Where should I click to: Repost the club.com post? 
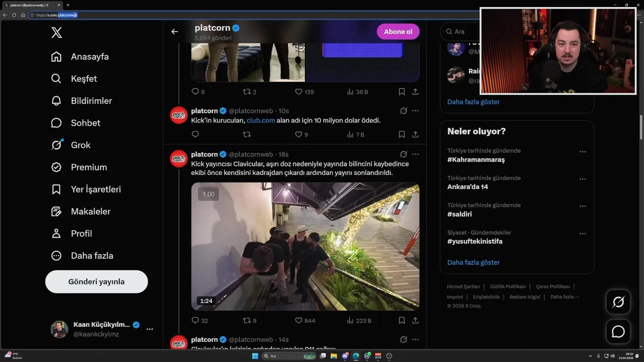(247, 135)
